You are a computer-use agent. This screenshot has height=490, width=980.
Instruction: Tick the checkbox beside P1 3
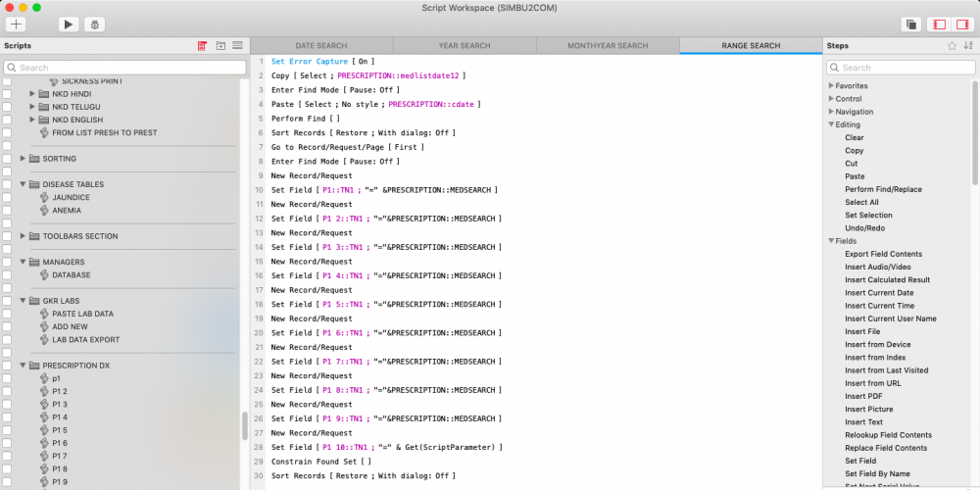click(7, 405)
